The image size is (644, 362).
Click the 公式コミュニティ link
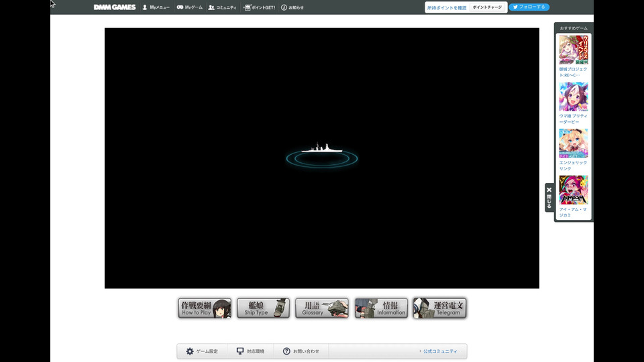[439, 351]
